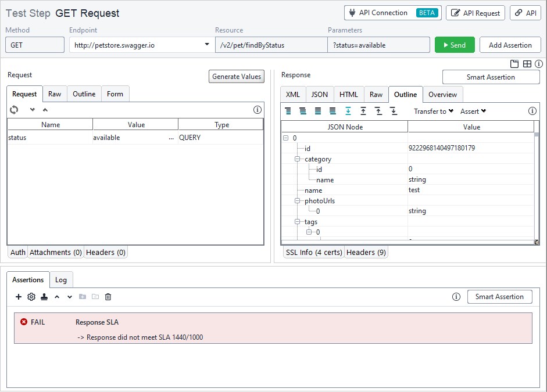Image resolution: width=547 pixels, height=392 pixels.
Task: Click the recreate request refresh icon
Action: click(13, 109)
